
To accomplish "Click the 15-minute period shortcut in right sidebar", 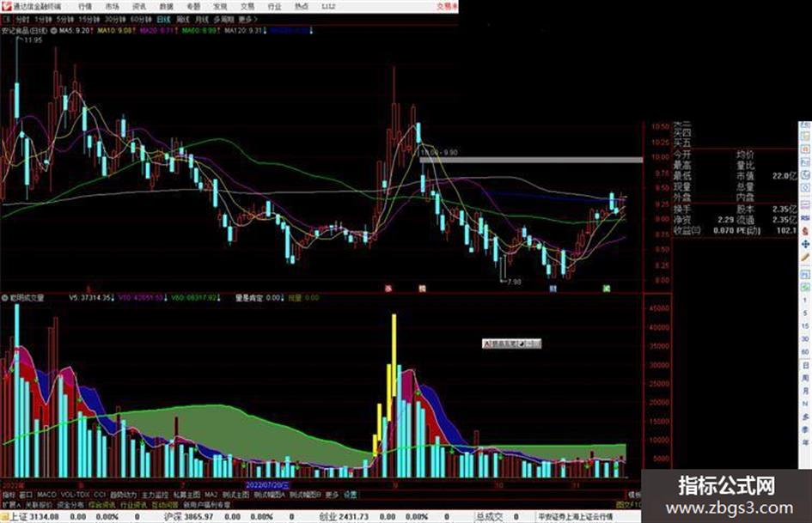I will pos(805,326).
